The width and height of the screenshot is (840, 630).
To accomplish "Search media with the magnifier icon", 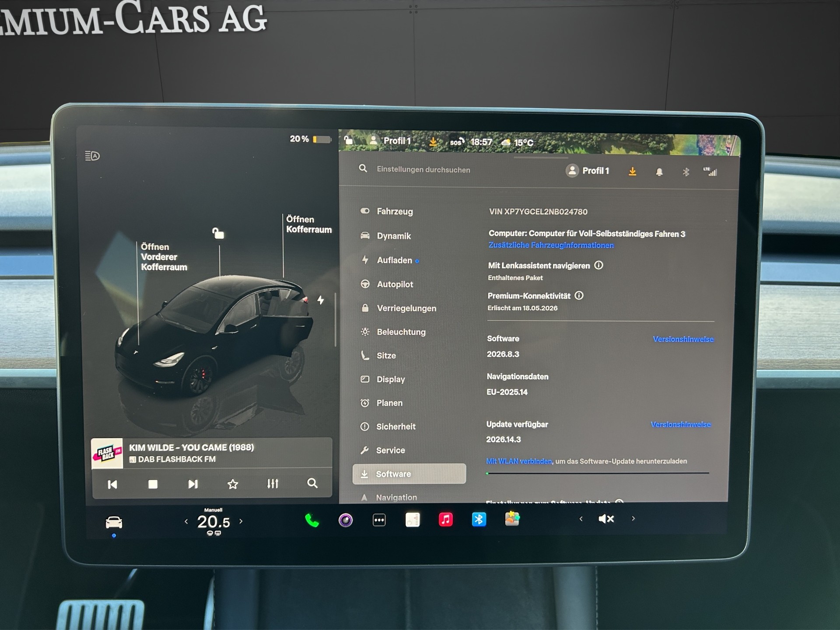I will point(312,483).
